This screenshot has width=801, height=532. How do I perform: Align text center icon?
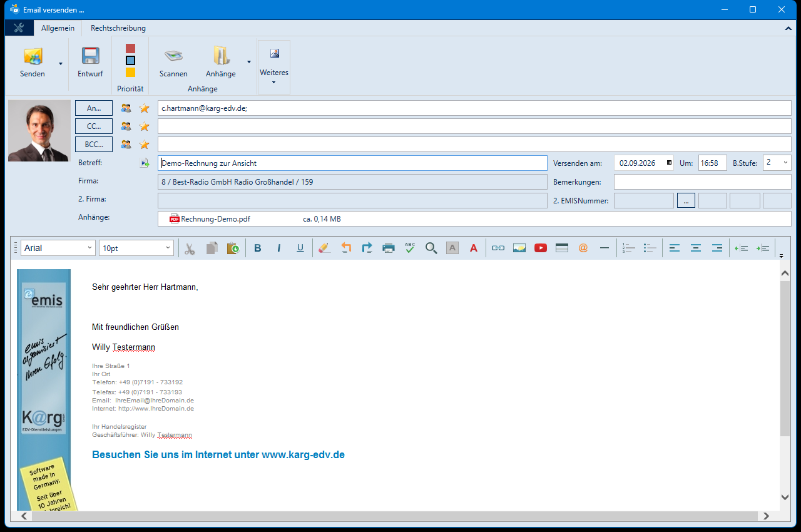(x=696, y=248)
